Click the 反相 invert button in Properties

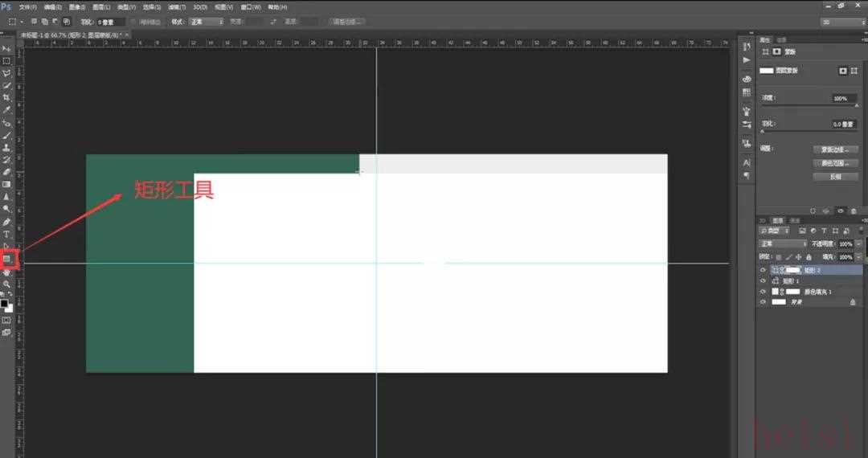click(x=834, y=177)
